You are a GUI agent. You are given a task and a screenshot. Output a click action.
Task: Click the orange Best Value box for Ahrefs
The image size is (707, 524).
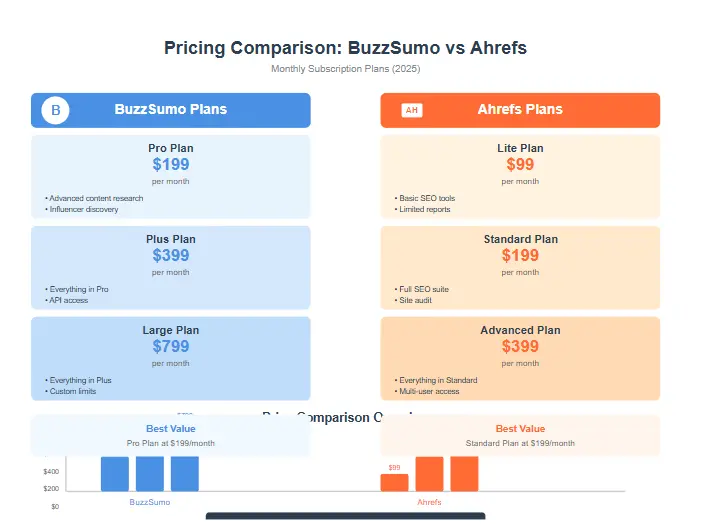point(520,435)
